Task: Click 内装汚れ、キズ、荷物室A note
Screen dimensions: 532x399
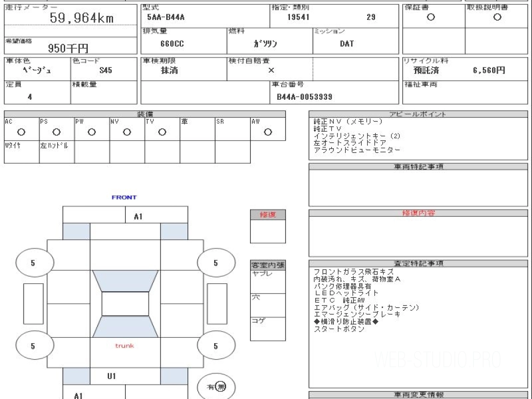Action: [x=357, y=279]
